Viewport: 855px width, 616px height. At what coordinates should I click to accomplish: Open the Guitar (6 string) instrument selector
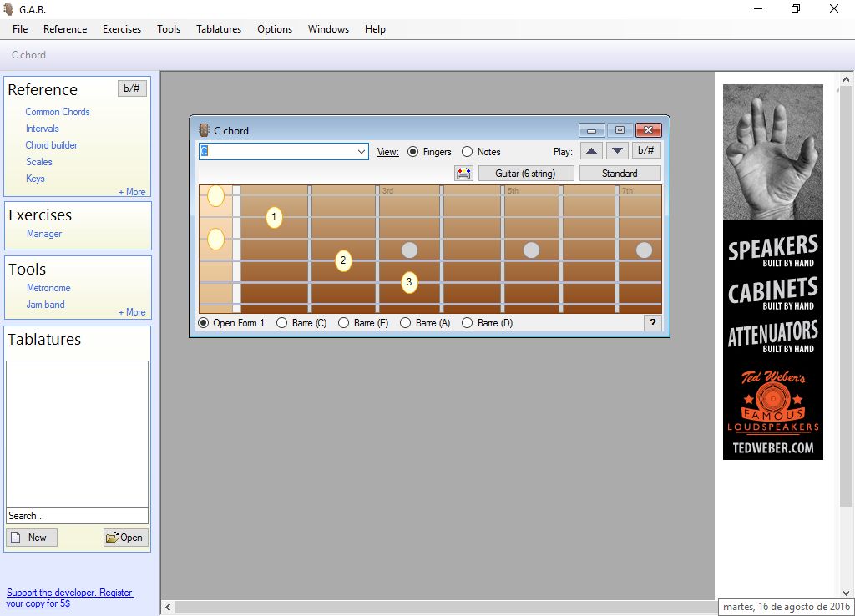(526, 173)
